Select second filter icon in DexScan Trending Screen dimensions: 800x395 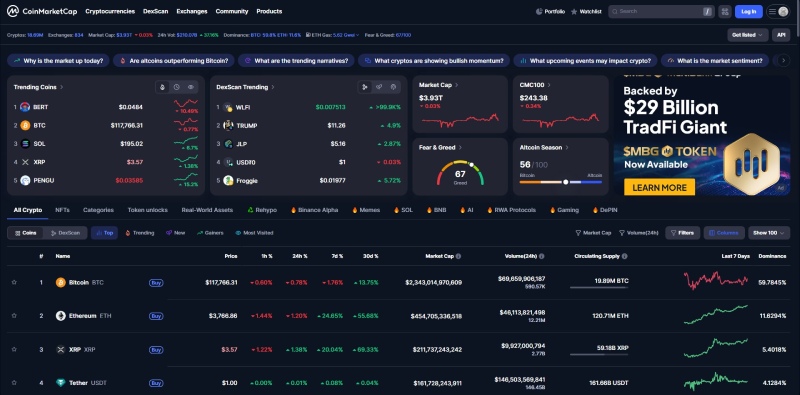[379, 87]
